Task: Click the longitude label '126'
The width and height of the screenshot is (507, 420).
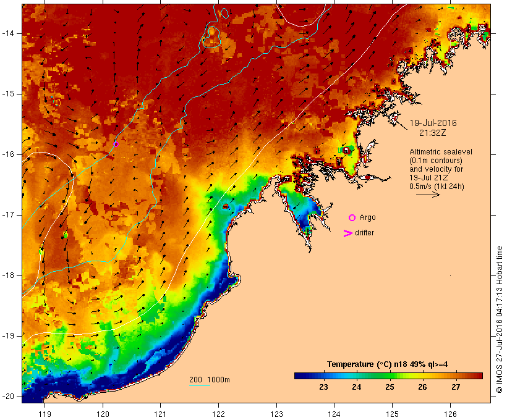Action: pos(450,414)
